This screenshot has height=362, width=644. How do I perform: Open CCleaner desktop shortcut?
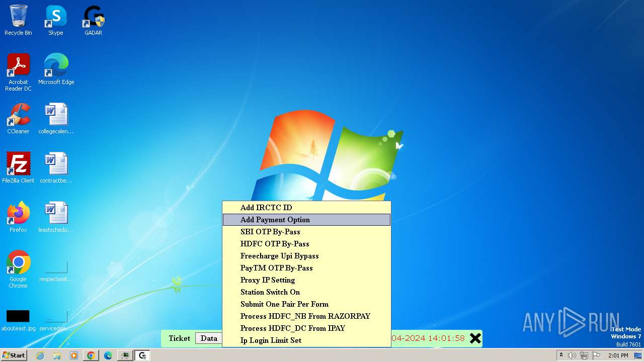click(18, 119)
